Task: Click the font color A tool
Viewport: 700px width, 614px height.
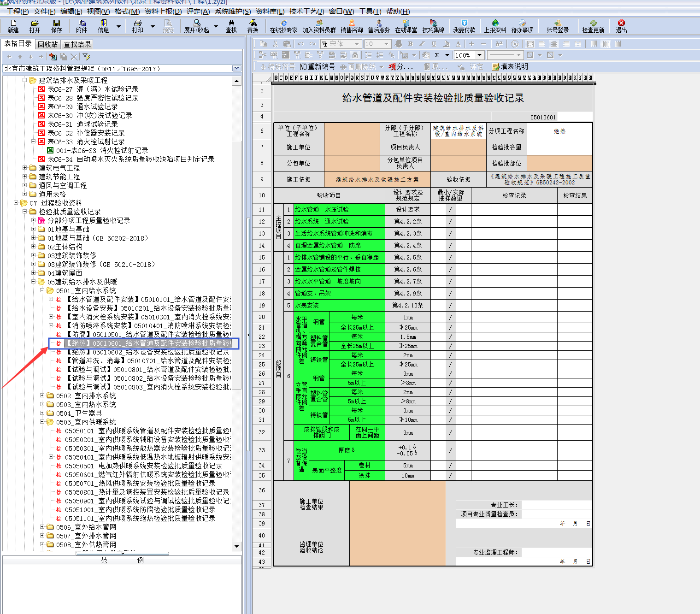Action: pyautogui.click(x=458, y=44)
